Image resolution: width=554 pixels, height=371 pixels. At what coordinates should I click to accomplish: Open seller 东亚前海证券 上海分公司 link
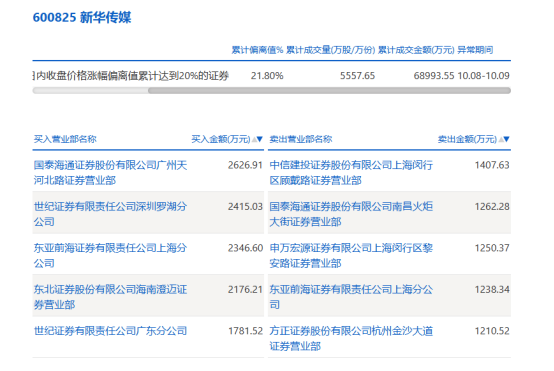(351, 297)
